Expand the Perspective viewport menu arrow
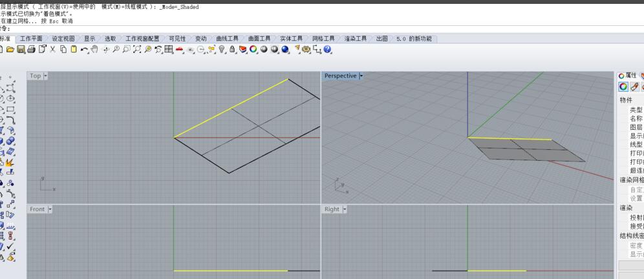 (361, 76)
